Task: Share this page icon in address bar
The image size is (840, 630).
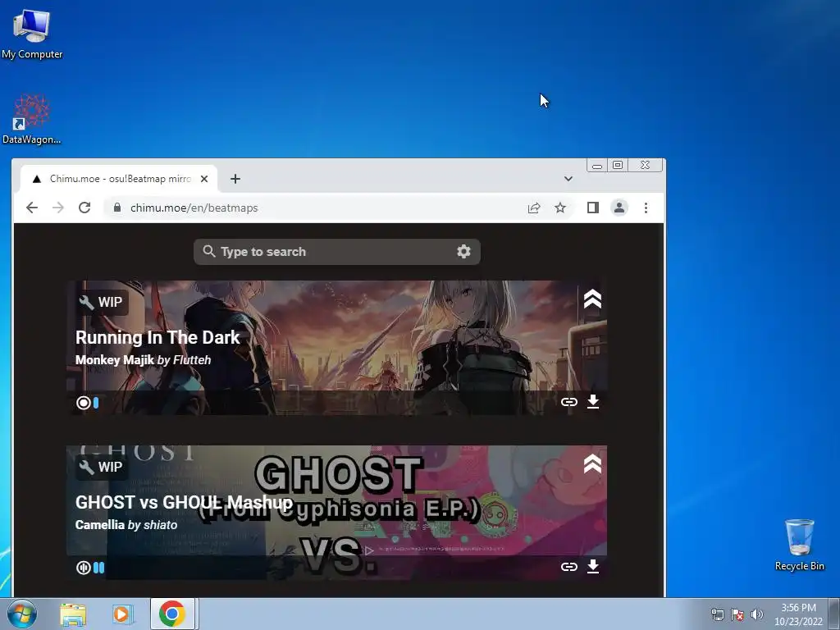Action: (x=533, y=208)
